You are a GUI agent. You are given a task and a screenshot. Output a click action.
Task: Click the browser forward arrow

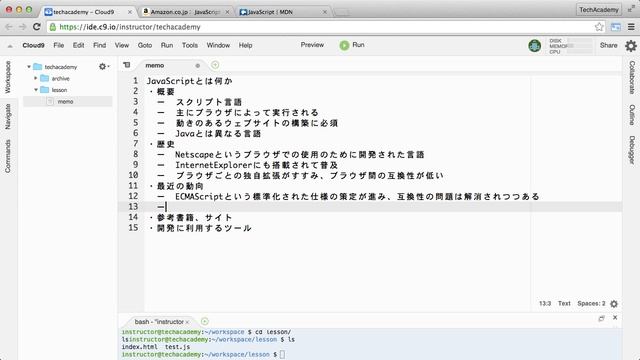[x=22, y=27]
